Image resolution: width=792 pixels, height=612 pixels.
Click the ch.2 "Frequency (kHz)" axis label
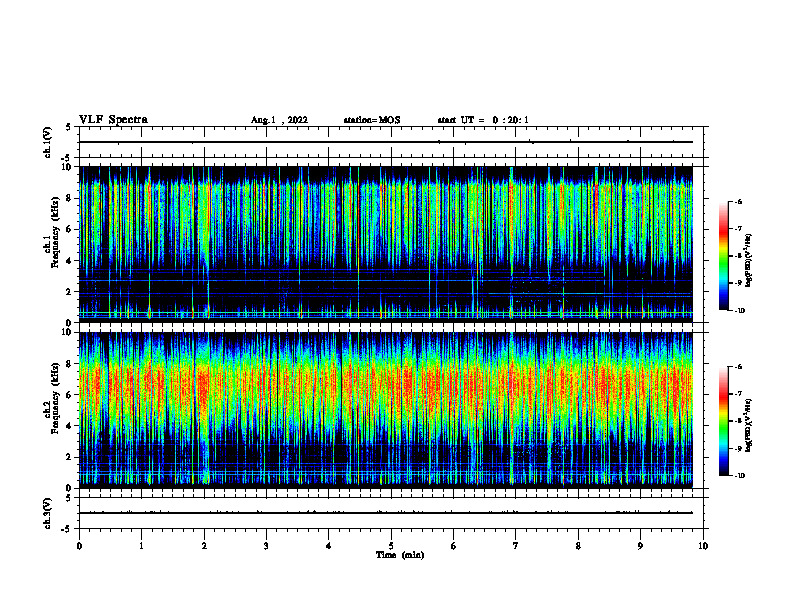(54, 398)
